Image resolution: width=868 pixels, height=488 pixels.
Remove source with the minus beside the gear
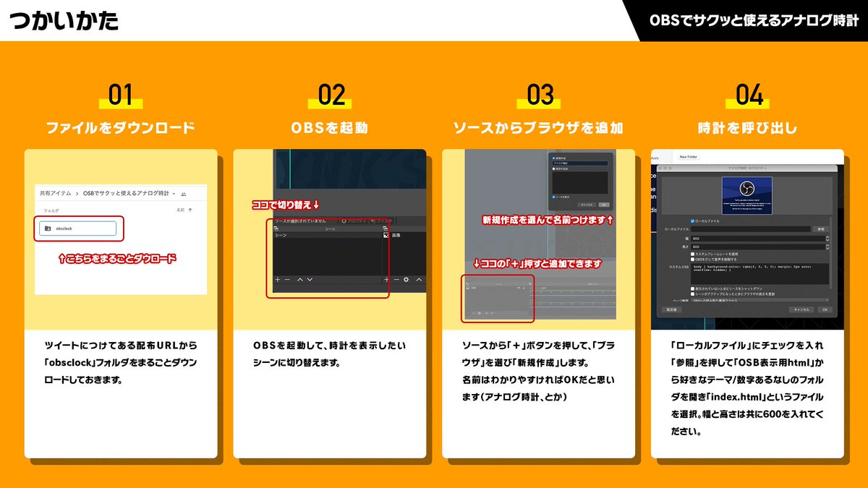[x=396, y=280]
